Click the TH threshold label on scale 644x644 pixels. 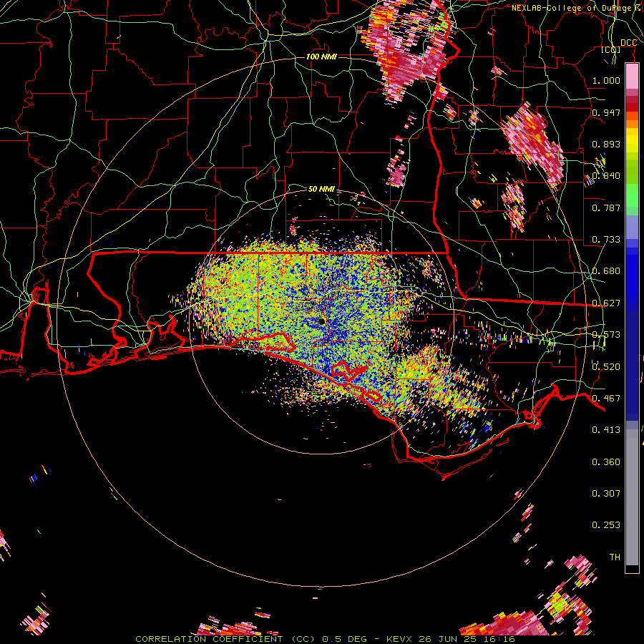click(615, 557)
